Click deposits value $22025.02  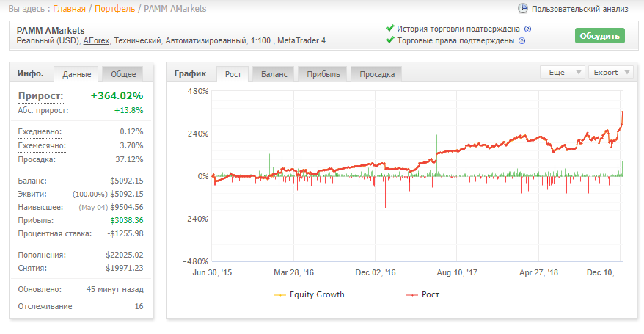coord(125,255)
